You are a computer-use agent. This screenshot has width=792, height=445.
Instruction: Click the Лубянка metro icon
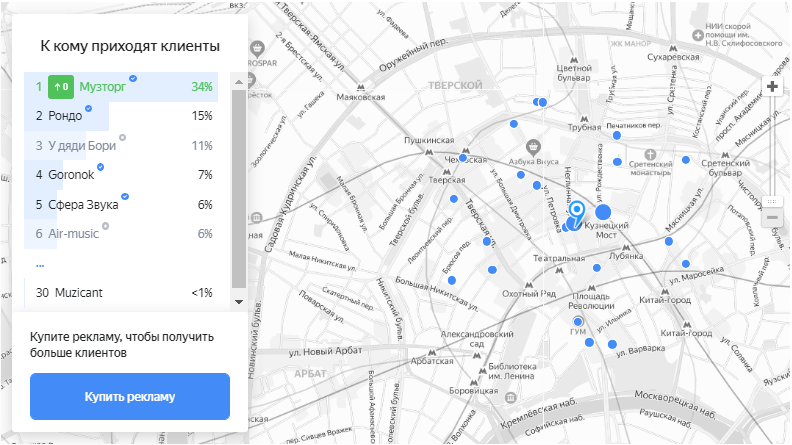pyautogui.click(x=626, y=248)
